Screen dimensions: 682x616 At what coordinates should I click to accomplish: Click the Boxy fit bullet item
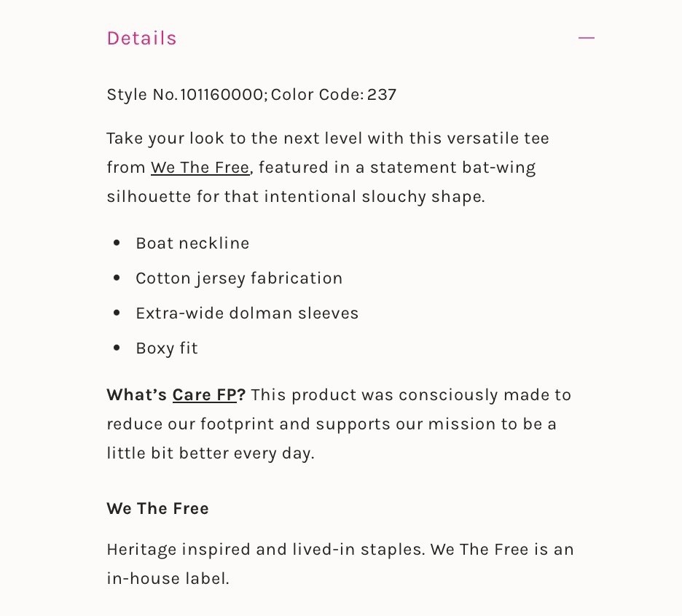coord(167,348)
